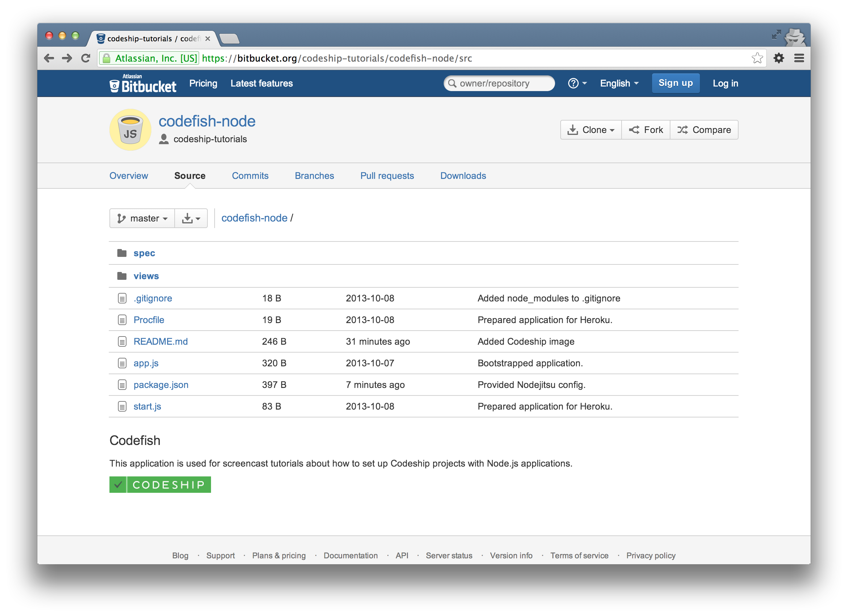Screen dimensions: 848x616
Task: Click the Sign up button
Action: tap(675, 83)
